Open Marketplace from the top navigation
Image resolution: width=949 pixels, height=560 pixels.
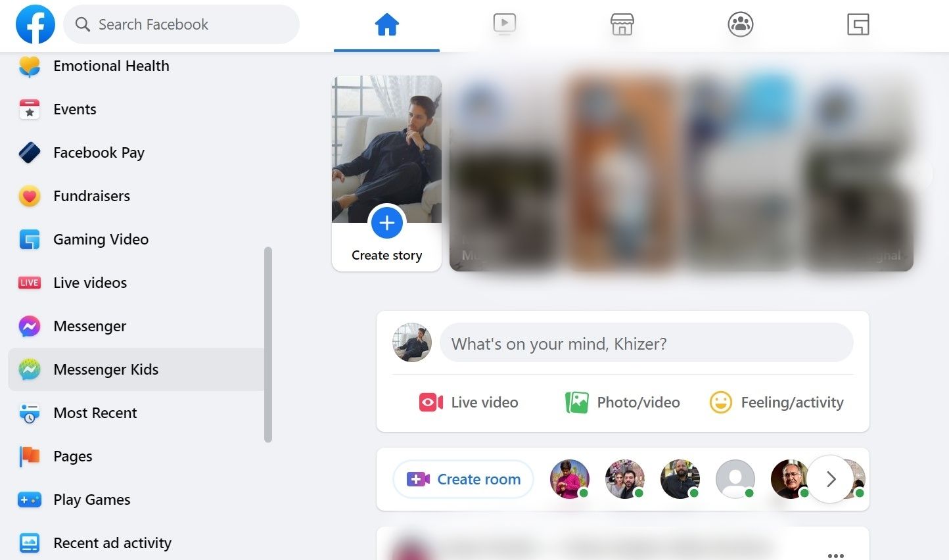[621, 24]
